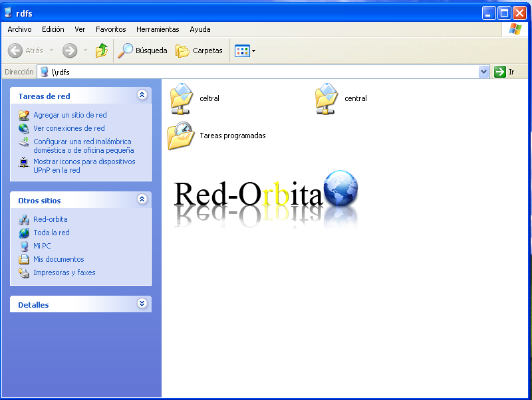Viewport: 532px width, 400px height.
Task: Minimize the rdfs window
Action: (x=489, y=13)
